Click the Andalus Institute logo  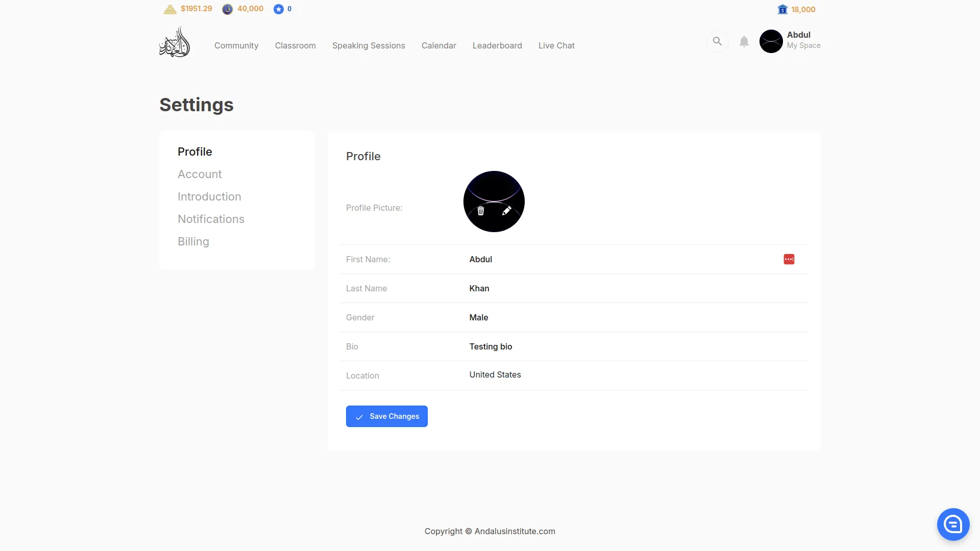click(x=175, y=42)
